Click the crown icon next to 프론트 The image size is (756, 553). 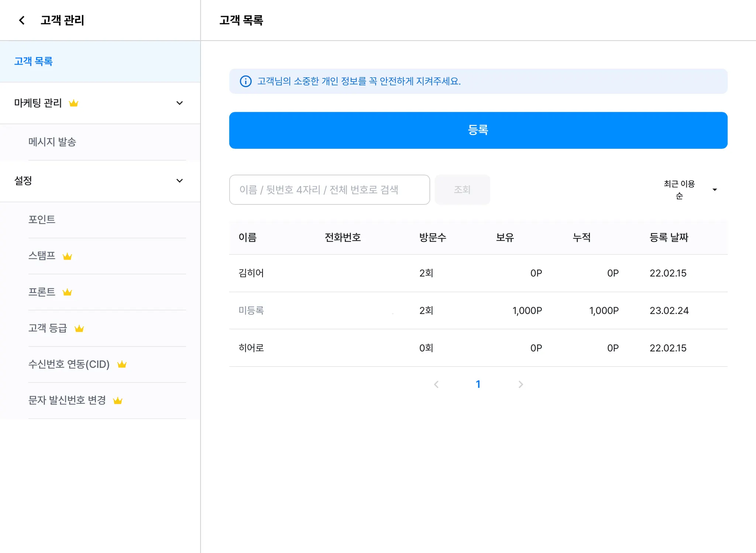coord(67,292)
